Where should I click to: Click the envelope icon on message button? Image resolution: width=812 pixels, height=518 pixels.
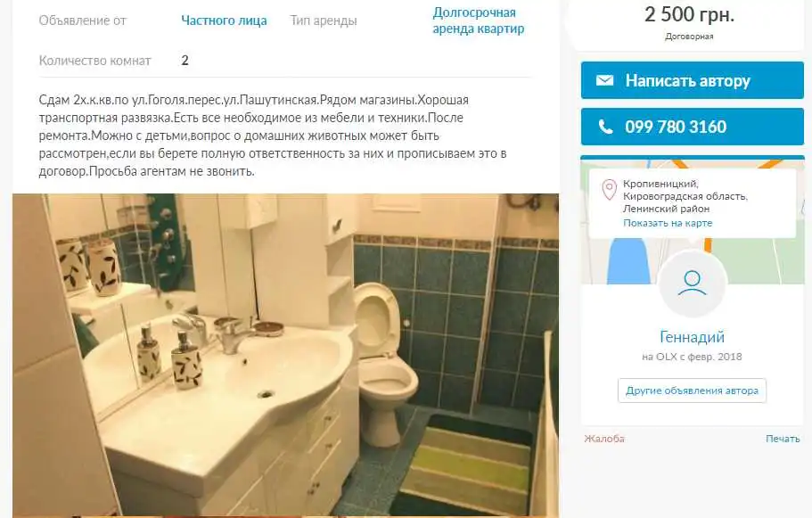[605, 80]
